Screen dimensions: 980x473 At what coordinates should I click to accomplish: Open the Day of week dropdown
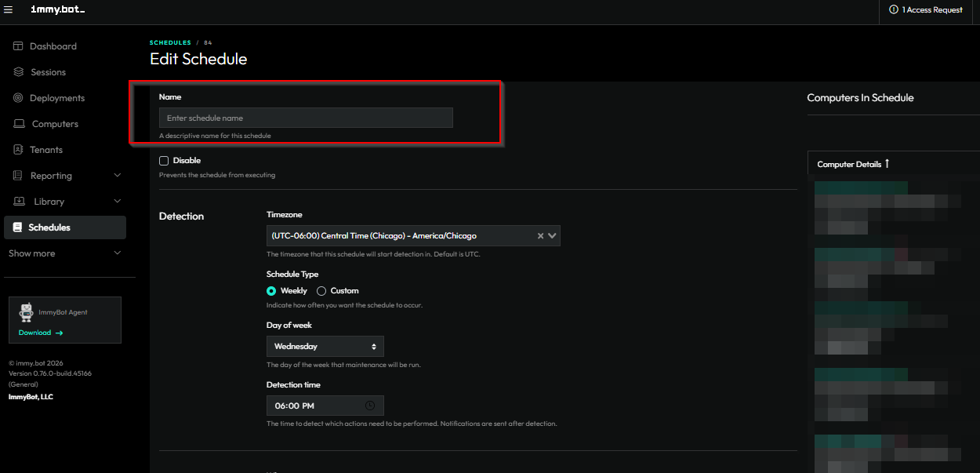coord(325,346)
